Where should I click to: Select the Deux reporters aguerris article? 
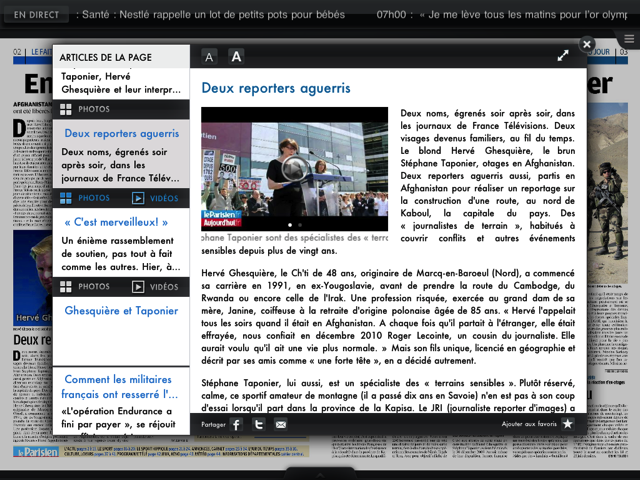pos(121,154)
